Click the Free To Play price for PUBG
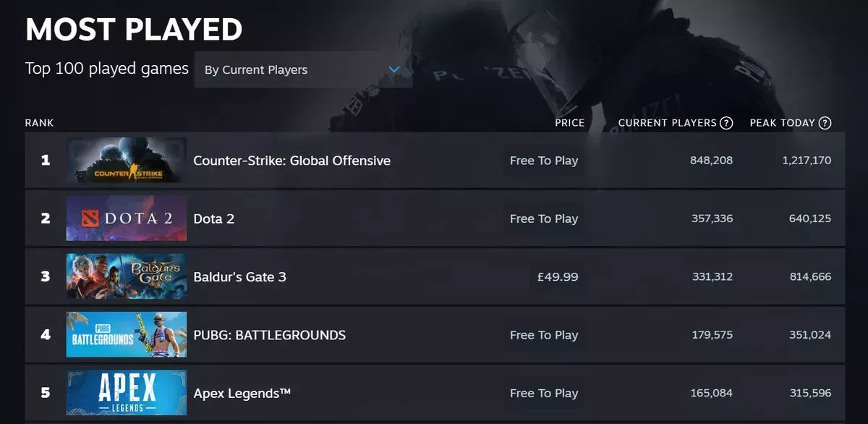Viewport: 868px width, 424px height. pyautogui.click(x=544, y=335)
